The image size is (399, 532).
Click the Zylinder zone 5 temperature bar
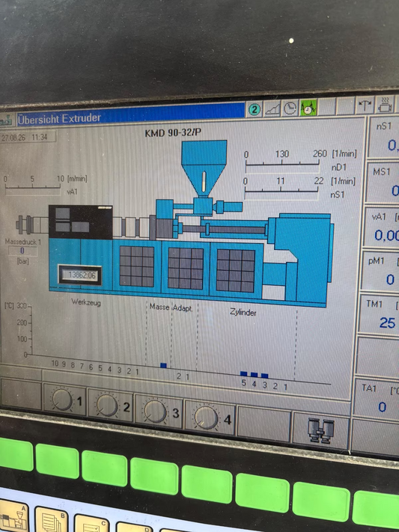(x=243, y=374)
